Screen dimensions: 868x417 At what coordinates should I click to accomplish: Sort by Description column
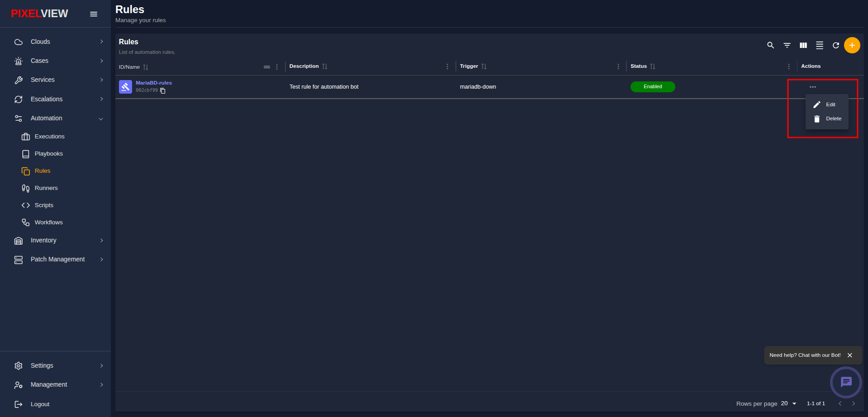point(325,66)
